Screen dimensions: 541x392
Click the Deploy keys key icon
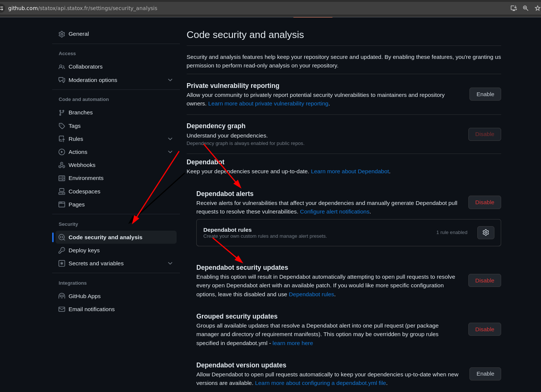62,250
